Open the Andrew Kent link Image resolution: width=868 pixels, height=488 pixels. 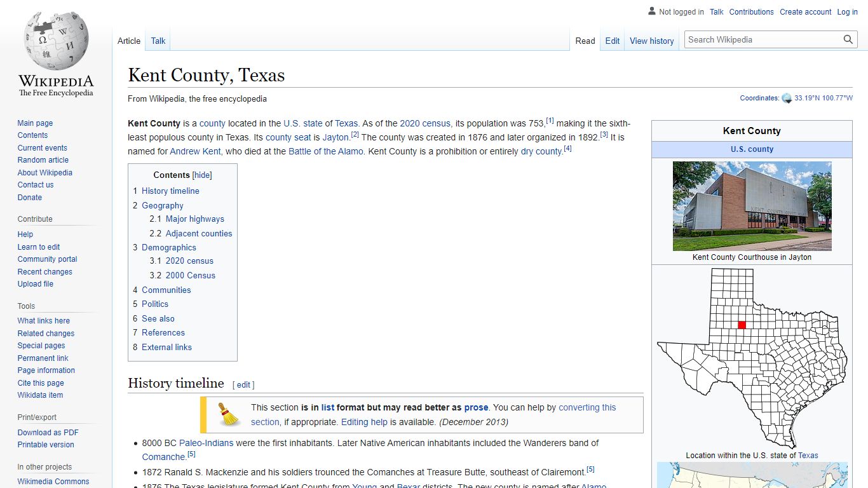coord(195,151)
